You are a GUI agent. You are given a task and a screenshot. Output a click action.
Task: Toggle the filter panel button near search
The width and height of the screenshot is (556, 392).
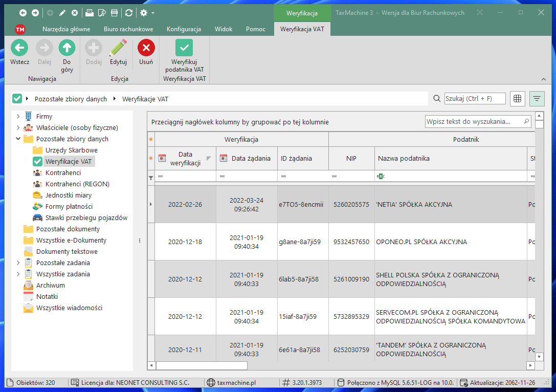pos(537,99)
